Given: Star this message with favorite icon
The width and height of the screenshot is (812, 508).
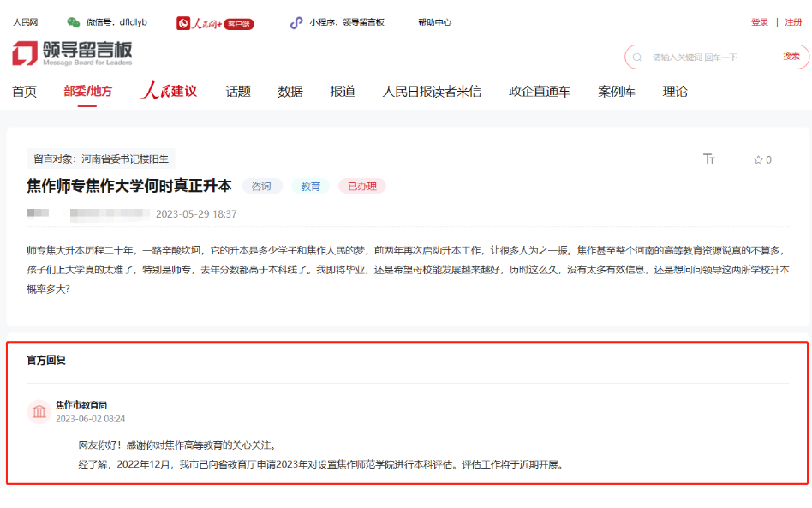Looking at the screenshot, I should (758, 160).
